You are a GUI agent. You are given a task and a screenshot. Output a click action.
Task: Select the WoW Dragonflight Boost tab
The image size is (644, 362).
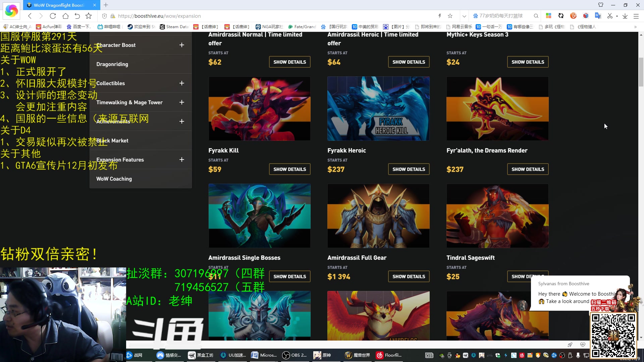click(x=61, y=5)
